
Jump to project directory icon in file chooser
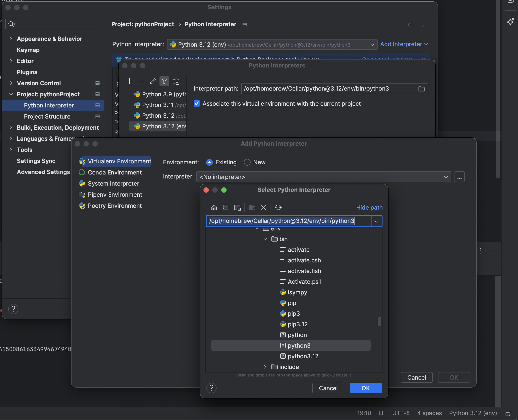237,207
